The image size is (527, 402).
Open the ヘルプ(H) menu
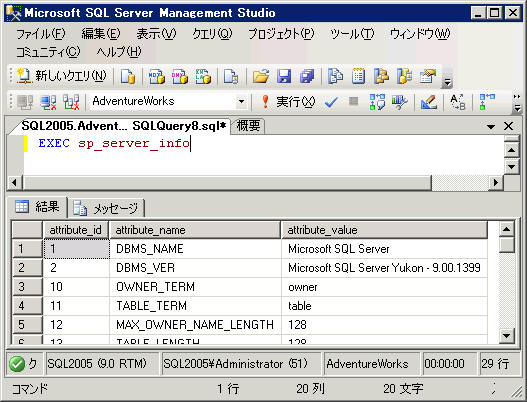[119, 52]
